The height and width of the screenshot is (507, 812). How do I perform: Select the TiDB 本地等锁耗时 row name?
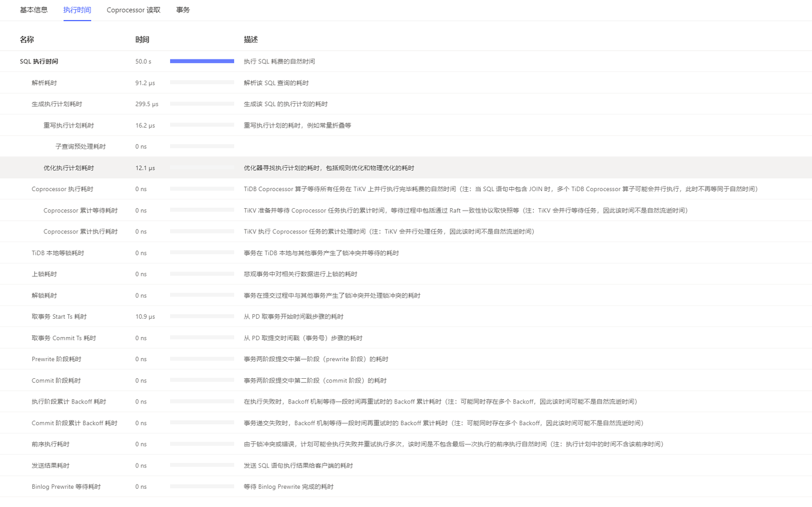(x=58, y=253)
